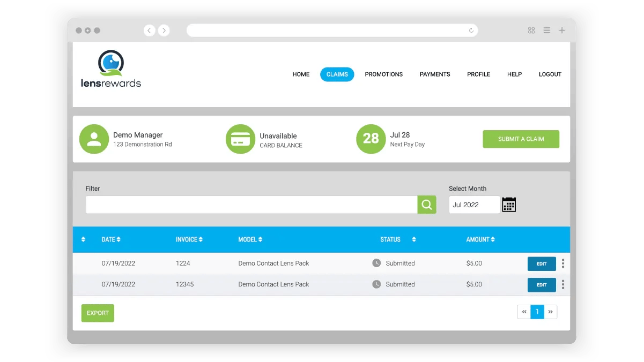Open the calendar icon beside month field
Image resolution: width=644 pixels, height=362 pixels.
coord(508,205)
